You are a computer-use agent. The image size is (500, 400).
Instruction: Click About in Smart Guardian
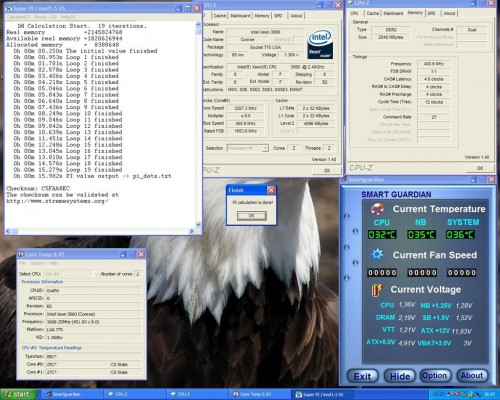[x=472, y=376]
